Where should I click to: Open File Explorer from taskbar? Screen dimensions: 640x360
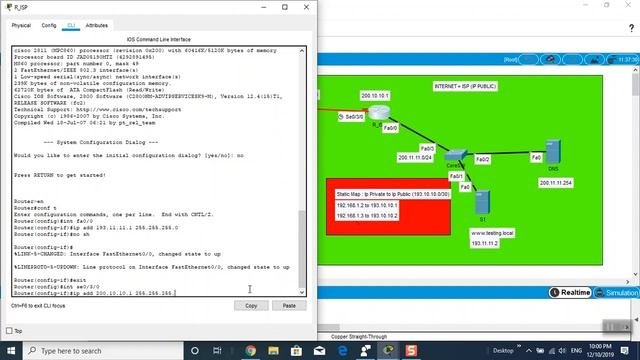click(x=273, y=351)
